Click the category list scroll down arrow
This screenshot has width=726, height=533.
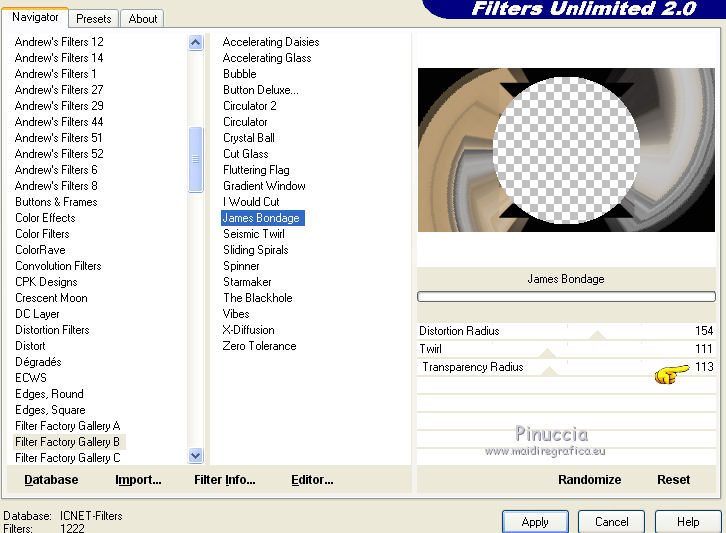[195, 456]
